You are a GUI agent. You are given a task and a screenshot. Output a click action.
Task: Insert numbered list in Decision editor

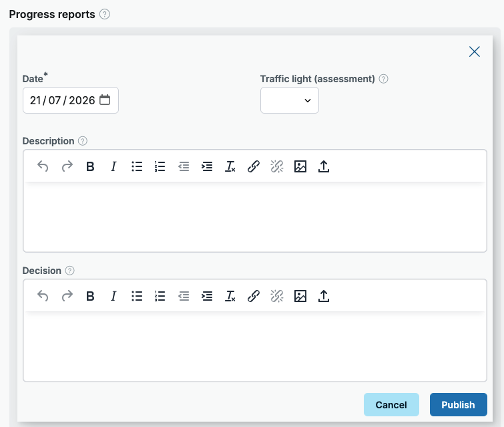coord(160,296)
